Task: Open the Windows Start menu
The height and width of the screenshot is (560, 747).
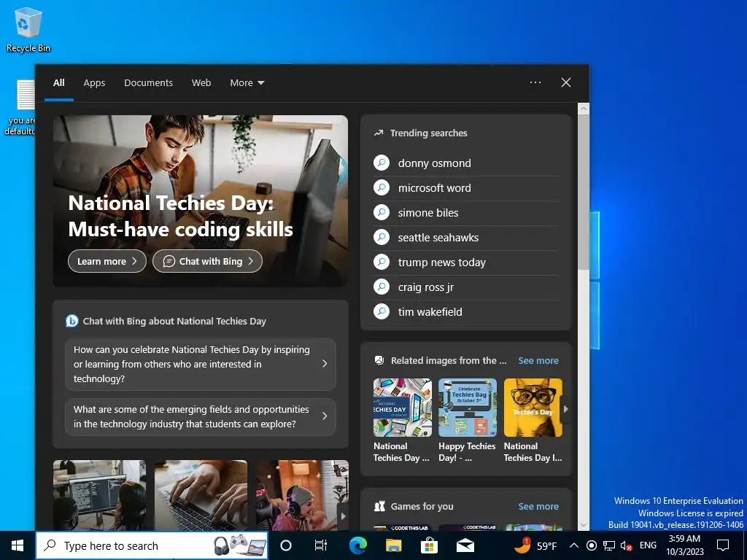Action: (18, 545)
